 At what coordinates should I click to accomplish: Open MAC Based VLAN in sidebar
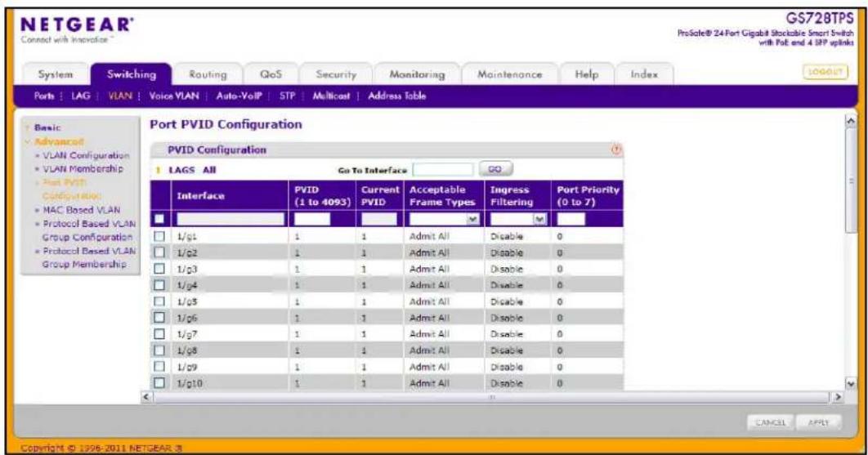tap(82, 210)
